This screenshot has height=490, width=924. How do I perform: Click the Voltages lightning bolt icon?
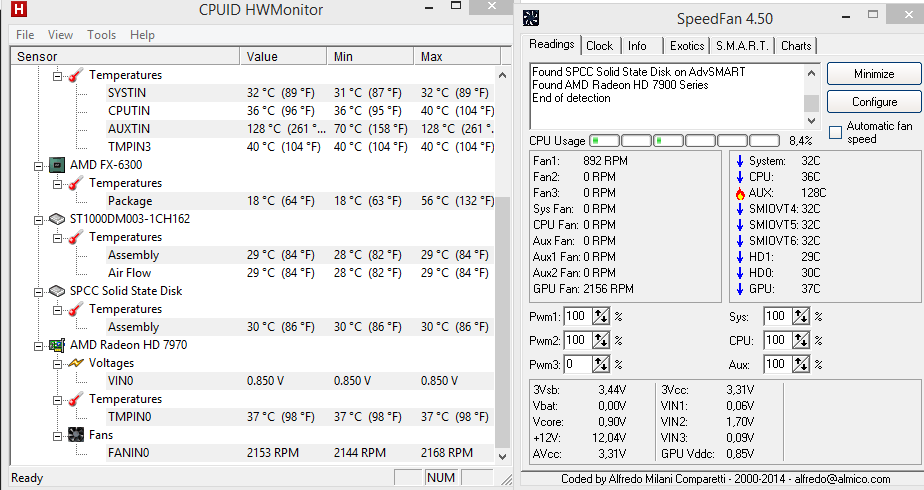click(x=76, y=363)
